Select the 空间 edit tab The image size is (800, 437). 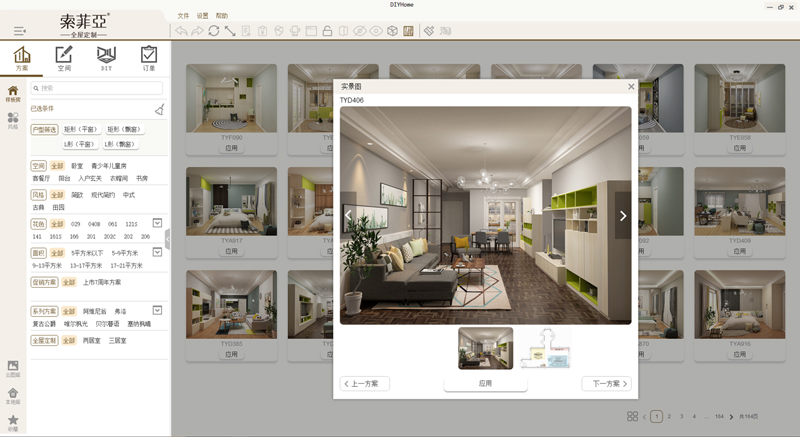pyautogui.click(x=64, y=58)
